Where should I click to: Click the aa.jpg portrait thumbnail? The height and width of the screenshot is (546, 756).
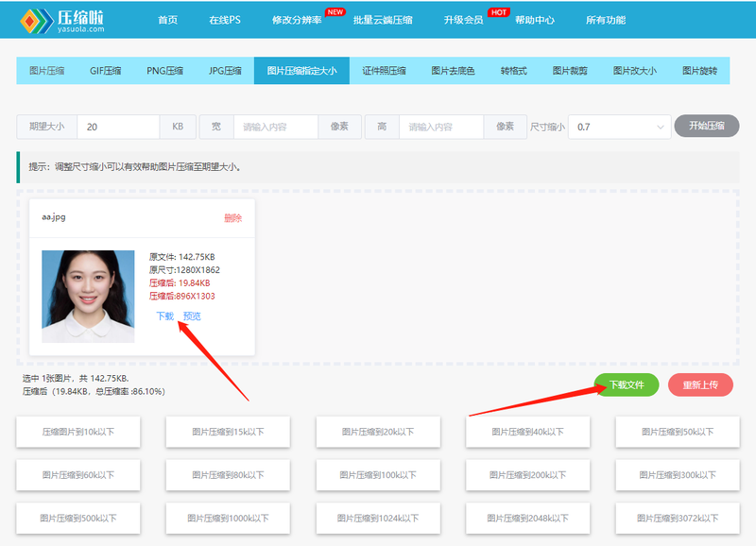pos(88,297)
